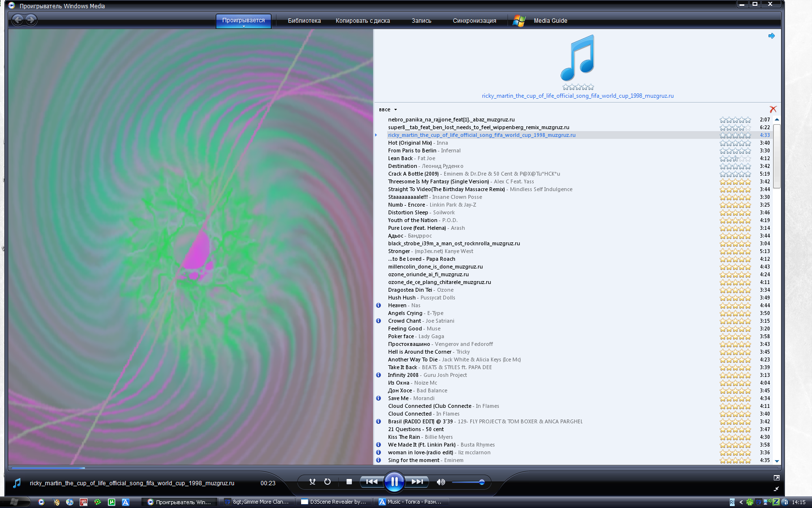
Task: Open uTorrent from the quick launch bar
Action: click(112, 502)
